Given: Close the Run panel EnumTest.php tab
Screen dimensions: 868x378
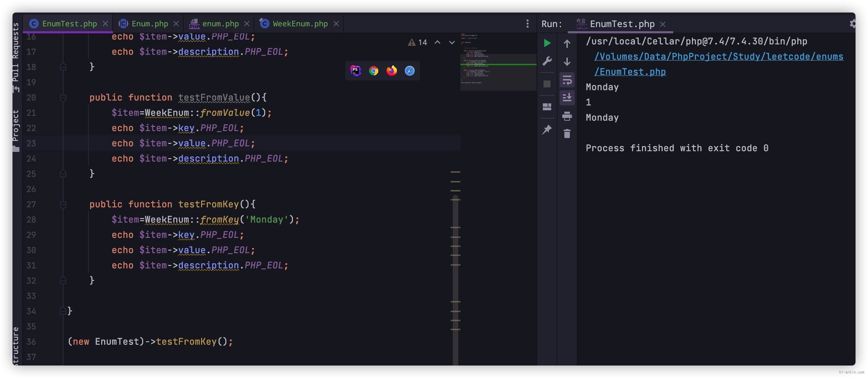Looking at the screenshot, I should tap(663, 24).
